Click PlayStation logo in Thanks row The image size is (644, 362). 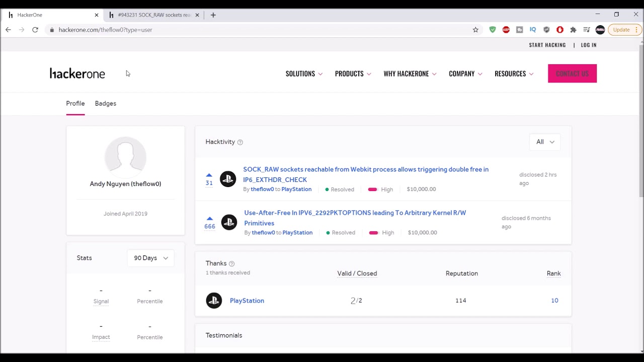tap(214, 301)
